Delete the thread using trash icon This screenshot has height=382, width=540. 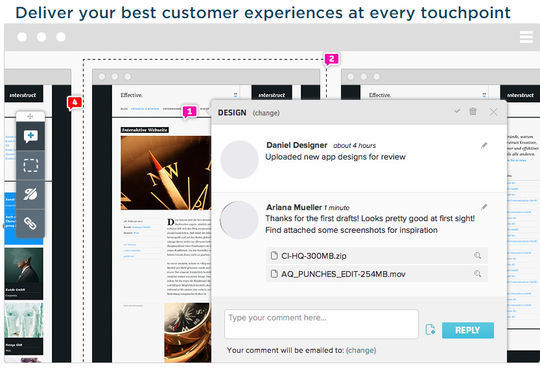click(473, 111)
